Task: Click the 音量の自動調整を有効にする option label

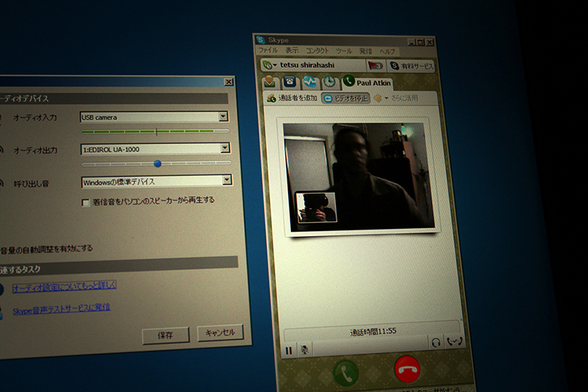Action: (x=46, y=249)
